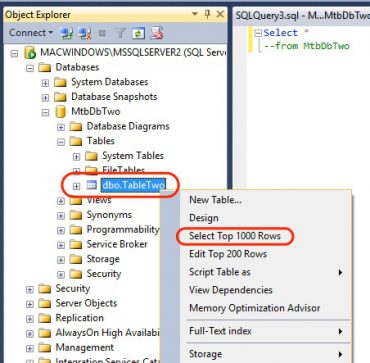Screen dimensions: 370x363
Task: Click the Storage folder icon in the tree
Action: (76, 259)
